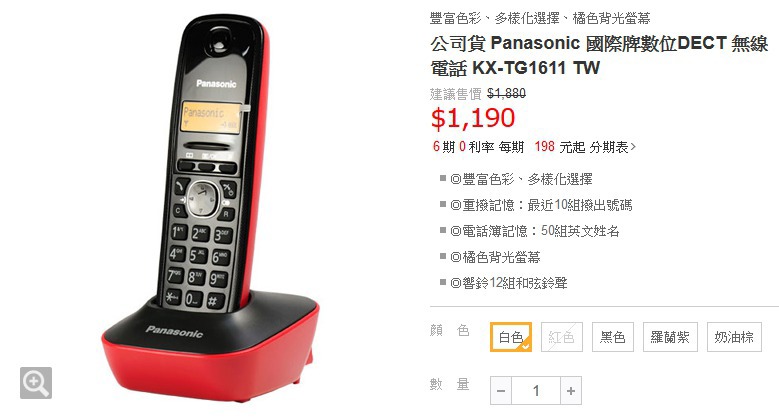
Task: Click the crossed-out 紅色 color option
Action: coord(561,337)
